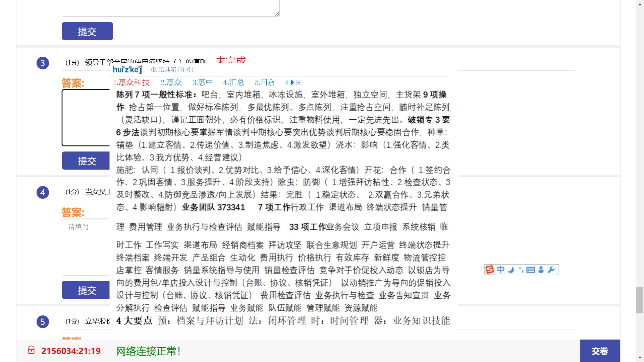Select candidate 1 惠众科技

tap(131, 82)
